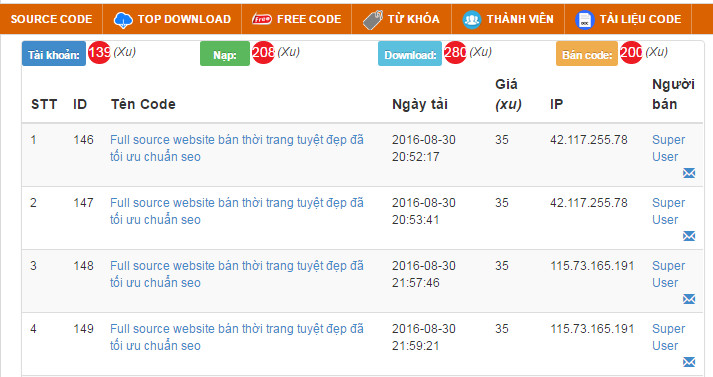Click the tag icon beside TỪ KHÓA
This screenshot has height=377, width=713.
373,20
